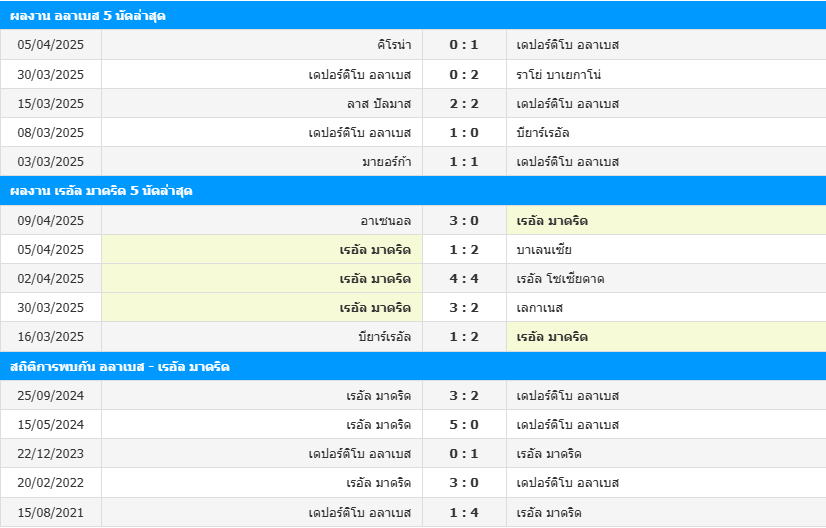Image resolution: width=826 pixels, height=528 pixels.
Task: Click highlighted 'เรอัล มาดริด' in 16/03/2025 row
Action: (x=552, y=337)
